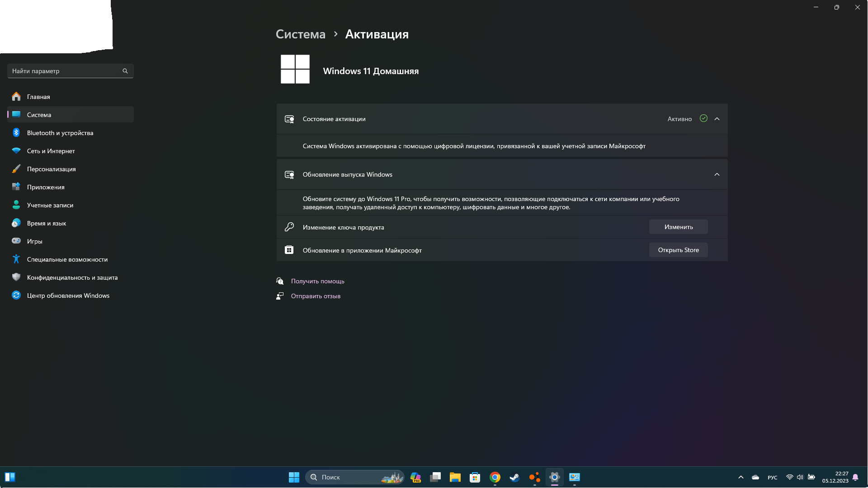The width and height of the screenshot is (868, 488).
Task: Navigate back via Система breadcrumb
Action: 301,34
